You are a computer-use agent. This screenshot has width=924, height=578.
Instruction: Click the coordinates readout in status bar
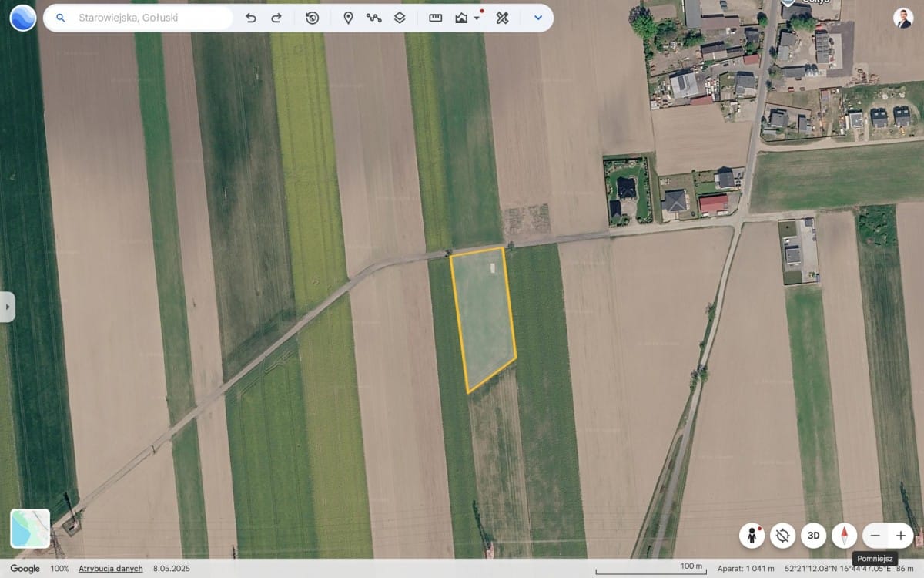pyautogui.click(x=838, y=569)
